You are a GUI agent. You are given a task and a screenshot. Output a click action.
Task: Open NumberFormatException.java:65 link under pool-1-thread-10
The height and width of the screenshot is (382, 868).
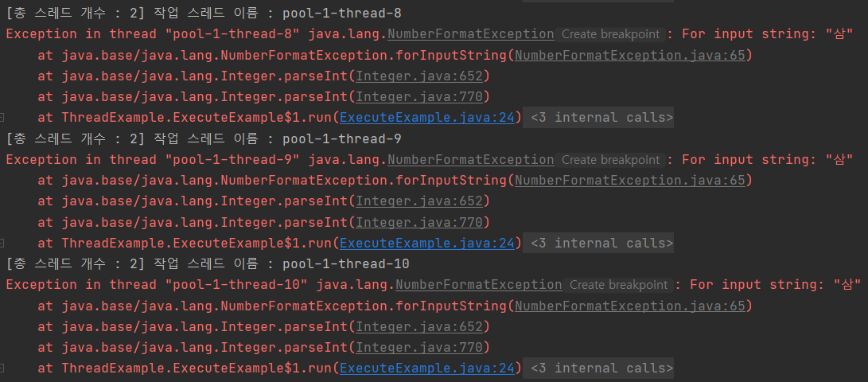[x=631, y=306]
